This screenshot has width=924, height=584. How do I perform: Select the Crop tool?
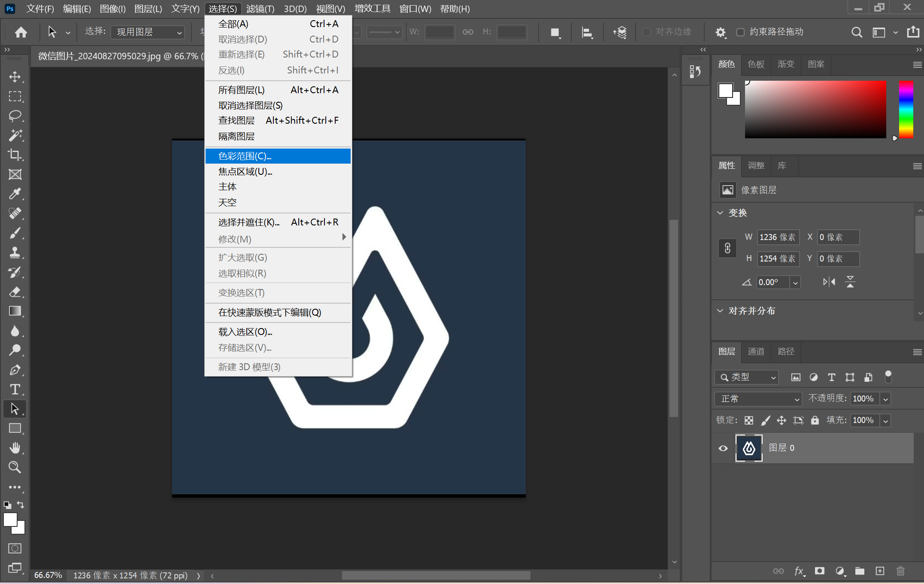(x=15, y=155)
